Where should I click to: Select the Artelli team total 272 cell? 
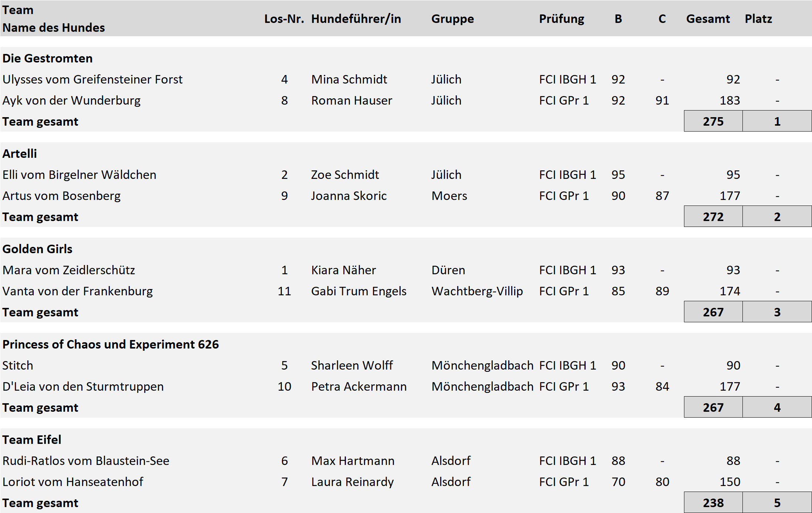713,217
